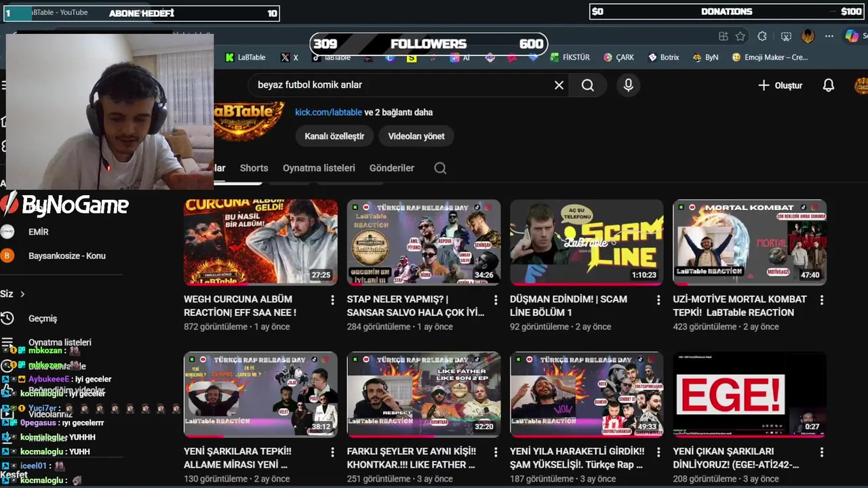Open the yellow S bookmark icon

click(x=412, y=58)
